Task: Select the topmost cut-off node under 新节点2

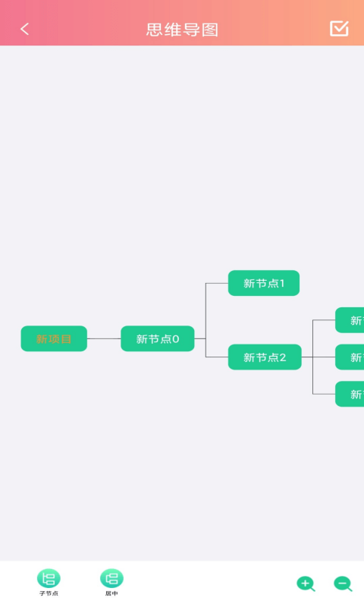Action: [x=350, y=320]
